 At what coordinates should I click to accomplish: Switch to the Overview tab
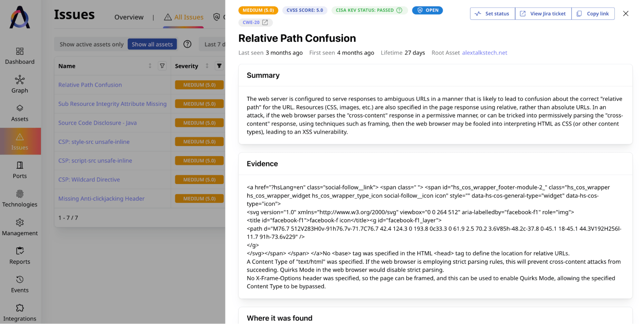click(x=129, y=17)
